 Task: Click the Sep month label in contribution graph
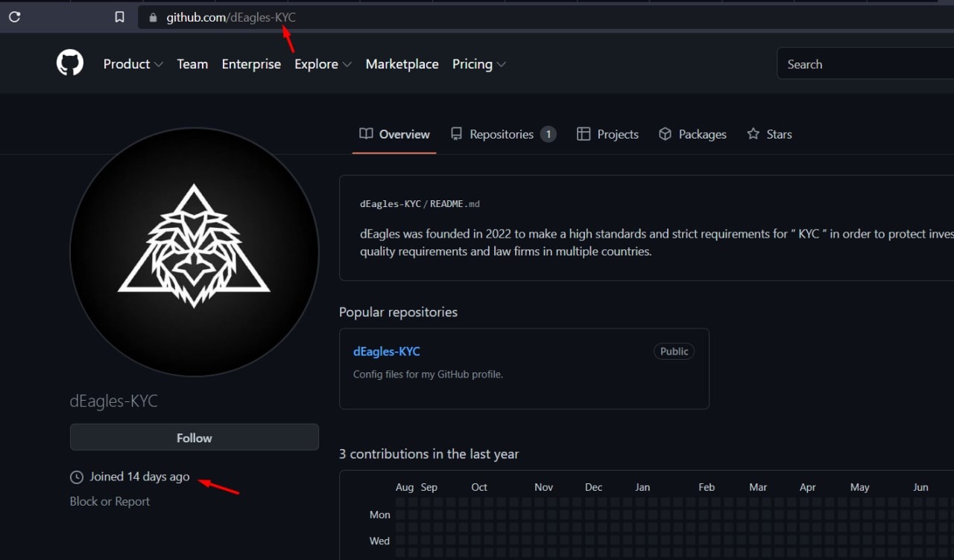tap(429, 487)
